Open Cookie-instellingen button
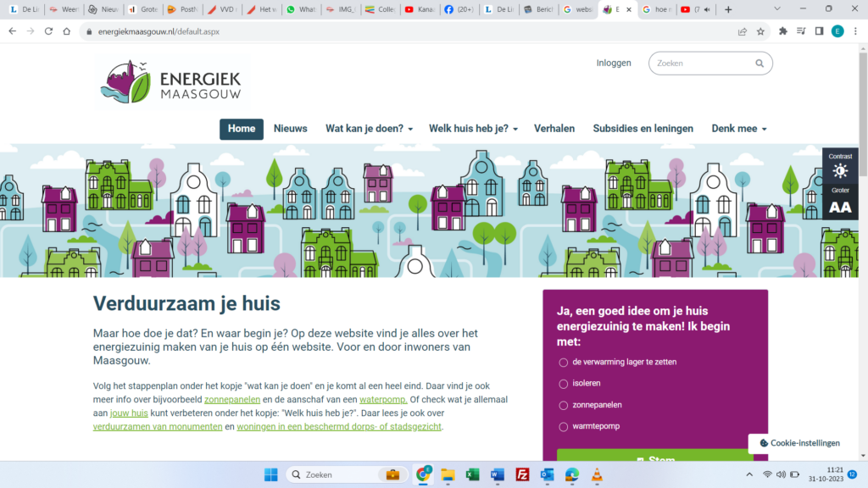The width and height of the screenshot is (868, 488). point(799,443)
